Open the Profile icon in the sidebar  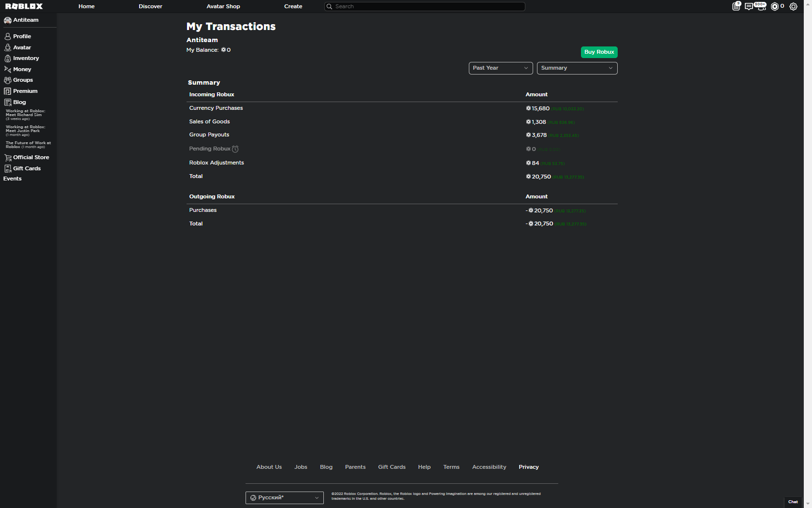tap(8, 36)
